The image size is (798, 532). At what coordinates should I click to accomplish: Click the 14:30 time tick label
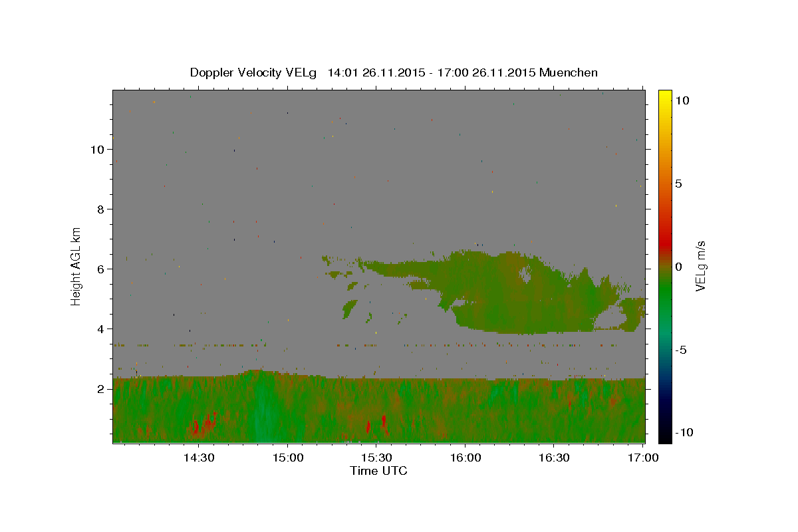(x=198, y=458)
